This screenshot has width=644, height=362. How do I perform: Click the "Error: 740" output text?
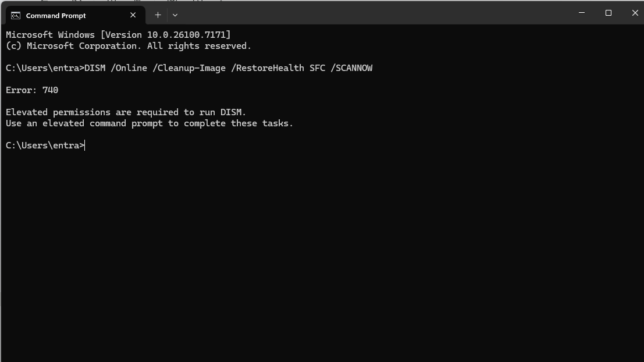pos(32,90)
